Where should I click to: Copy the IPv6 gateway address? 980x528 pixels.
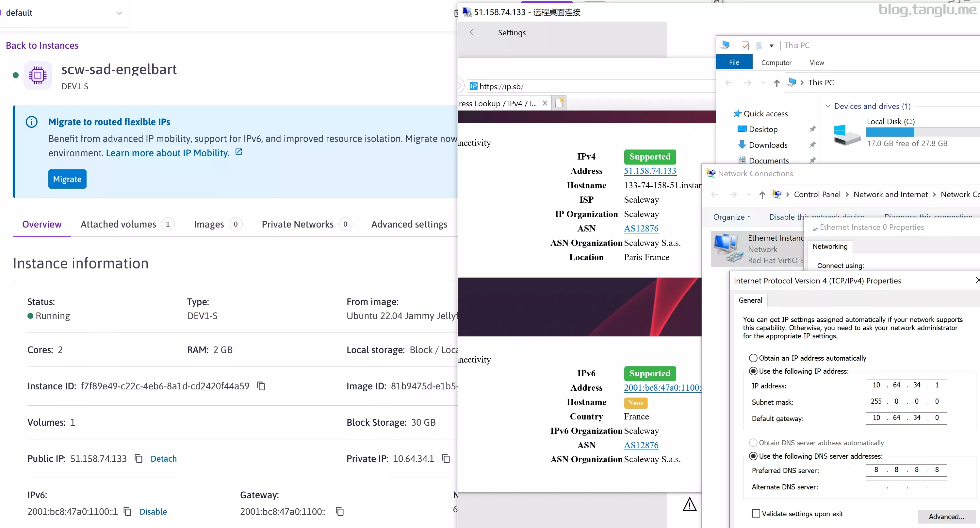340,512
